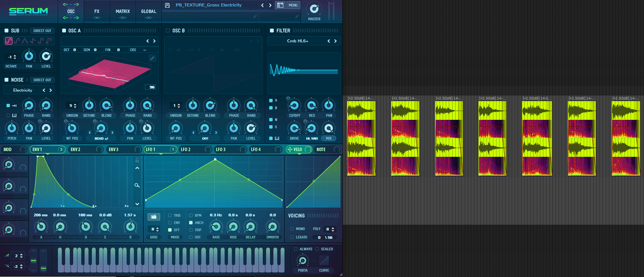This screenshot has width=644, height=277.
Task: Toggle noise keytrack piano checkbox
Action: click(8, 116)
